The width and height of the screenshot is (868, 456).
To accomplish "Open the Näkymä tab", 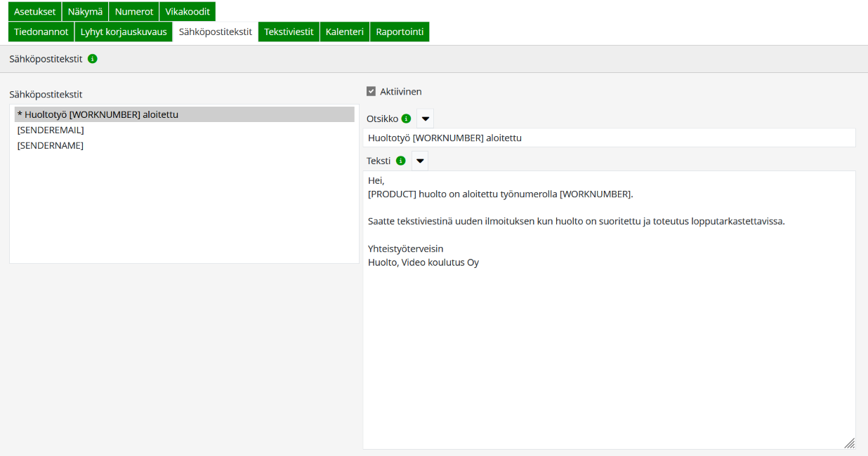I will [x=85, y=11].
